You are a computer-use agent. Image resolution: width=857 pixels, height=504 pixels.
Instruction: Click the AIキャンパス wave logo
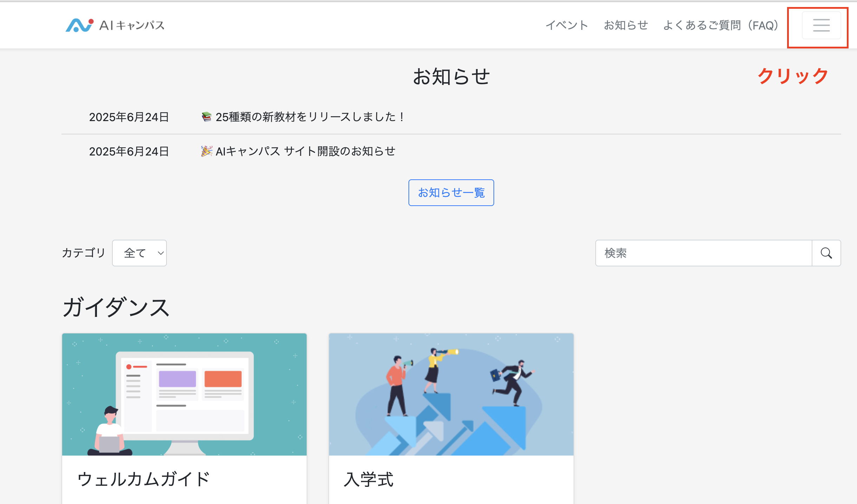(x=79, y=25)
